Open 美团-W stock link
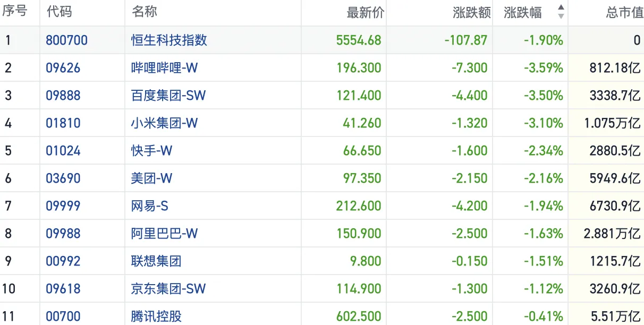Viewport: 644px width, 325px height. pyautogui.click(x=151, y=178)
